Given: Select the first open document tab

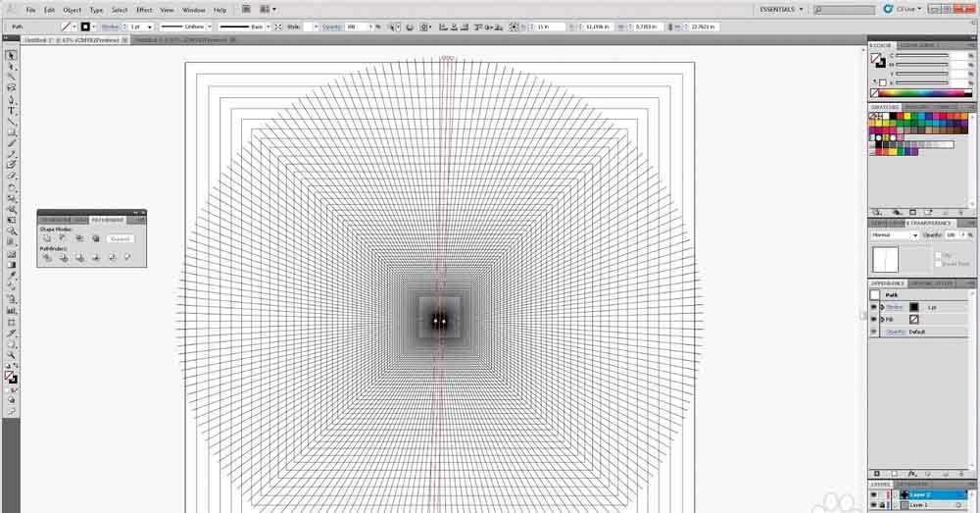Looking at the screenshot, I should [75, 40].
